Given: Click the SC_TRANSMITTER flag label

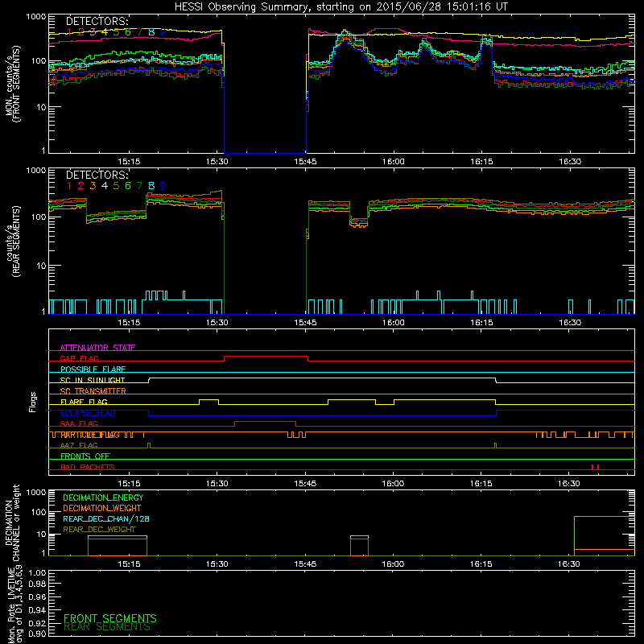Looking at the screenshot, I should coord(93,391).
